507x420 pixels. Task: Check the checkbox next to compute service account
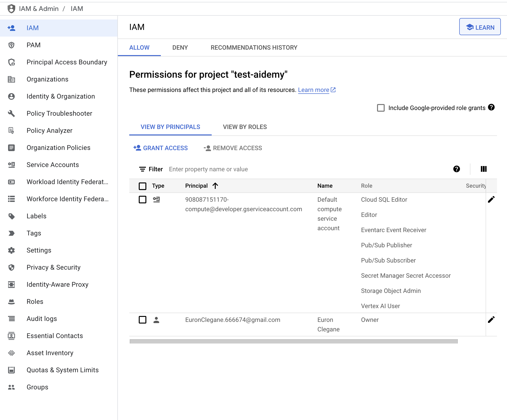click(x=143, y=199)
